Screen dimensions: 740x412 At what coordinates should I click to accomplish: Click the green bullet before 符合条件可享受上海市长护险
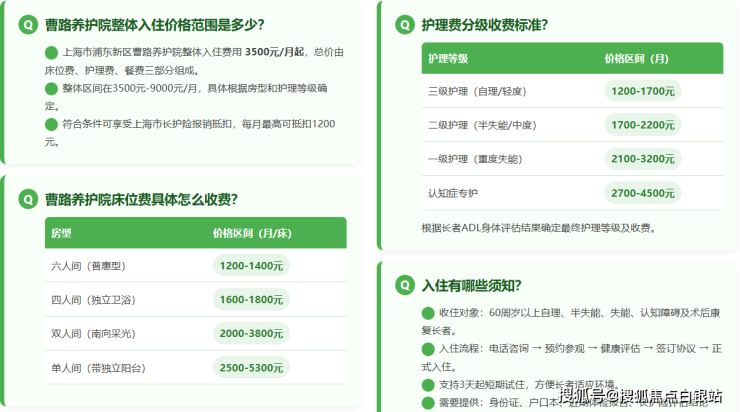(51, 125)
